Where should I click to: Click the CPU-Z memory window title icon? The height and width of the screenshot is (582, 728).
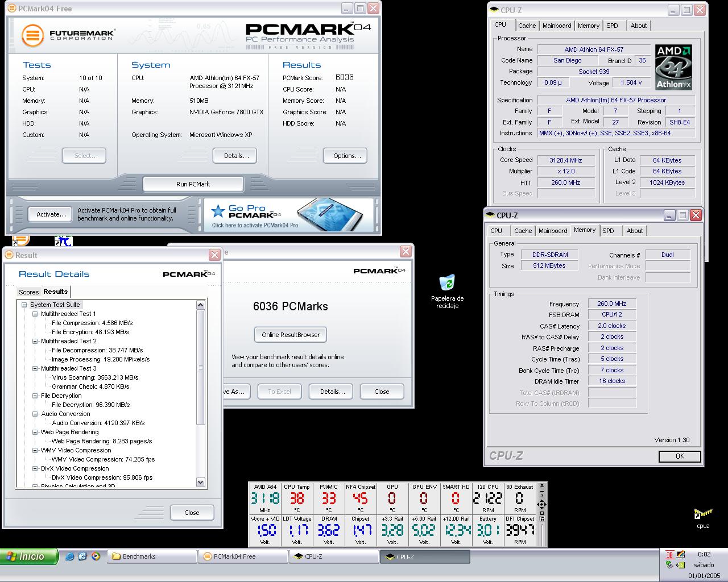tap(490, 215)
